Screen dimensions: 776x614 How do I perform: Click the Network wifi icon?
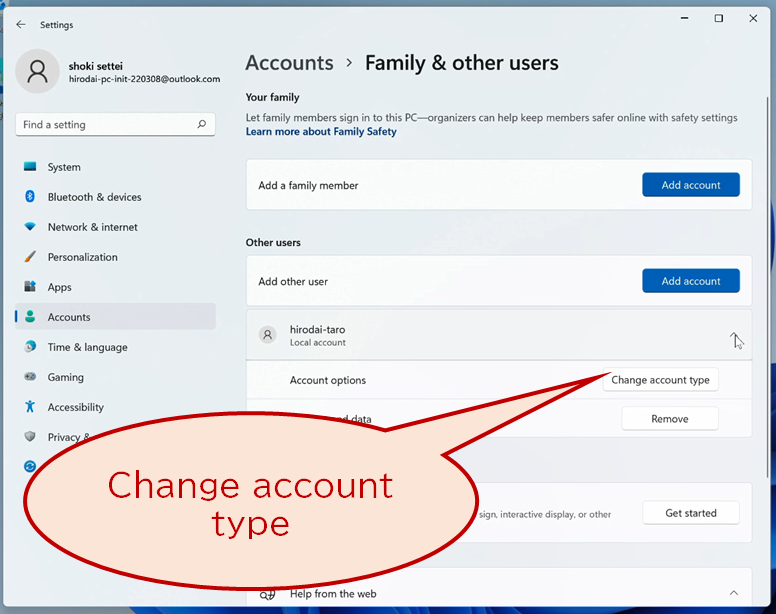30,227
